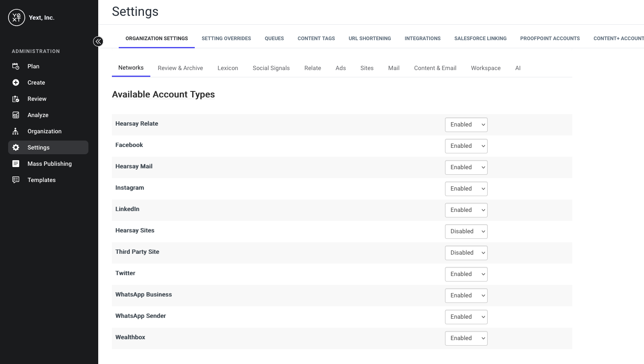Click the Organization hierarchy icon
This screenshot has width=644, height=364.
pos(16,131)
